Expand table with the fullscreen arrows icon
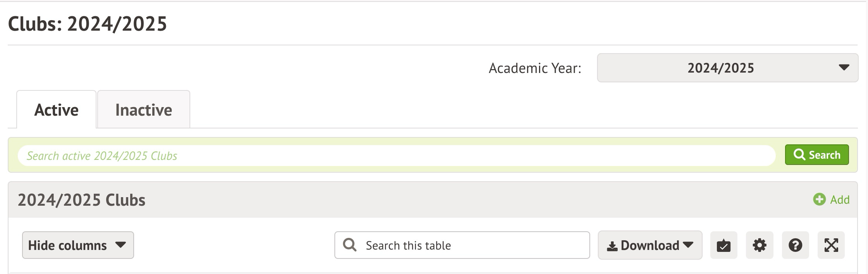This screenshot has height=274, width=868. coord(831,245)
